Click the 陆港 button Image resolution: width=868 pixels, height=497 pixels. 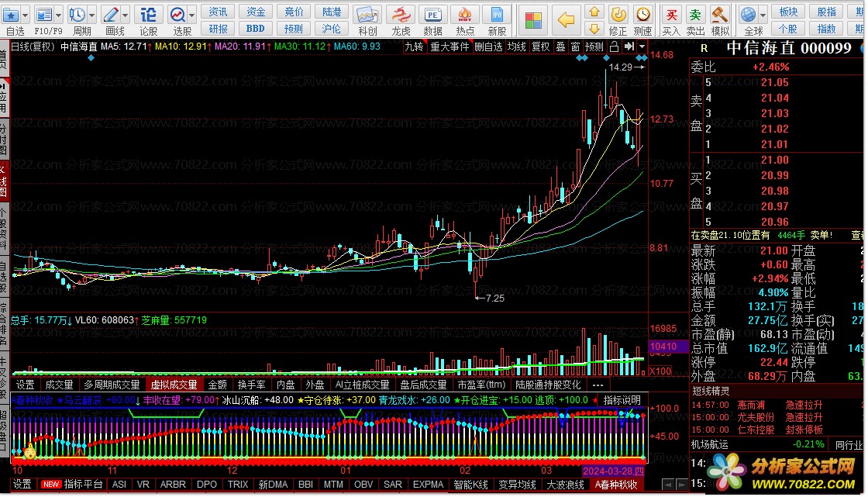[331, 12]
